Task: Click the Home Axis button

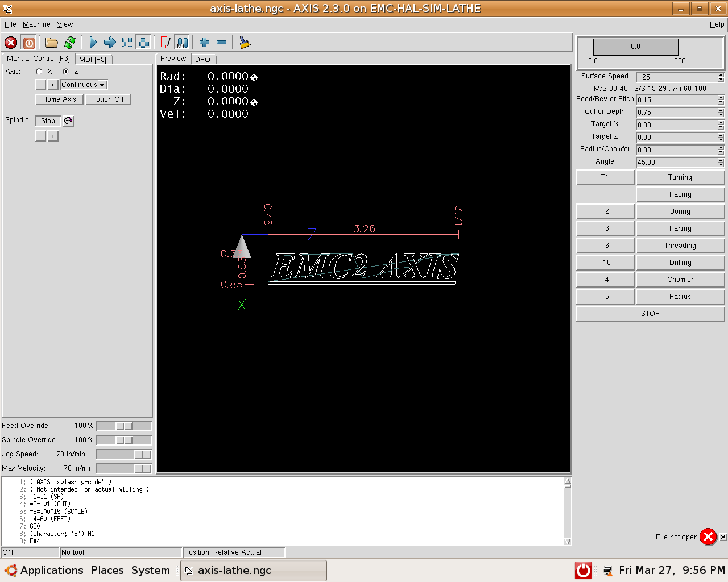Action: coord(59,99)
